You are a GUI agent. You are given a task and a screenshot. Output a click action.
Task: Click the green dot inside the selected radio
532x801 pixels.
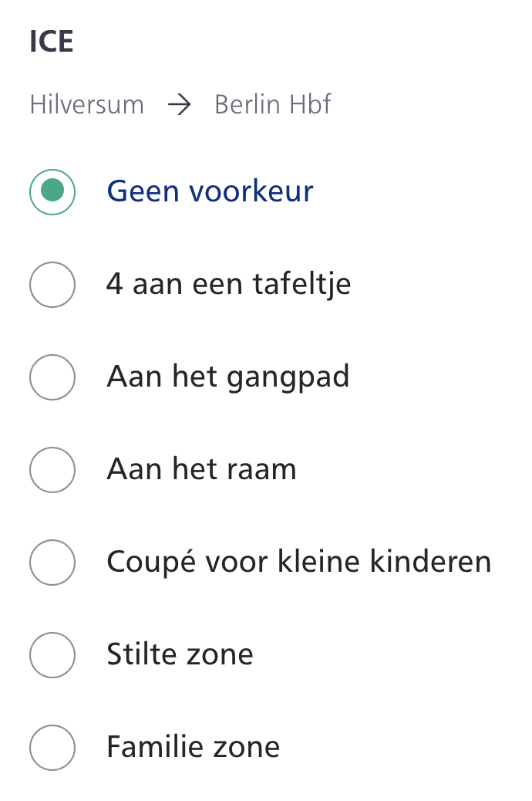52,191
